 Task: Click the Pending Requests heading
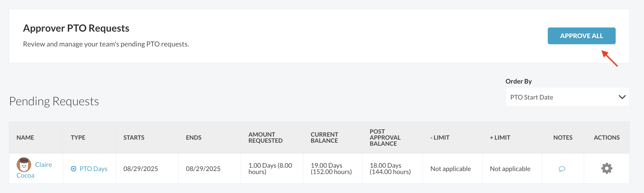[54, 101]
